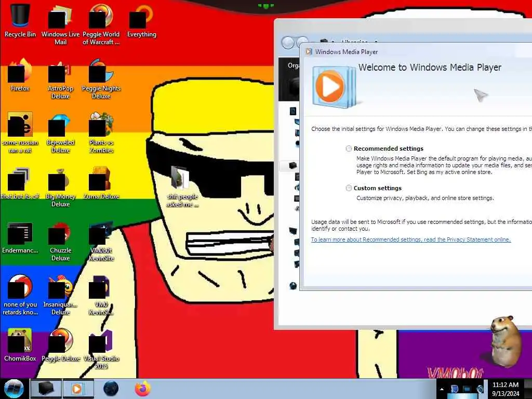Screen dimensions: 532x399
Task: Switch to Explorer window in taskbar
Action: pyautogui.click(x=46, y=389)
